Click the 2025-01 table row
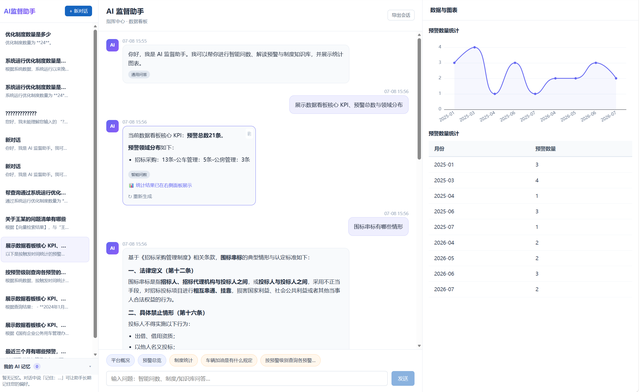Image resolution: width=640 pixels, height=392 pixels. click(x=530, y=165)
